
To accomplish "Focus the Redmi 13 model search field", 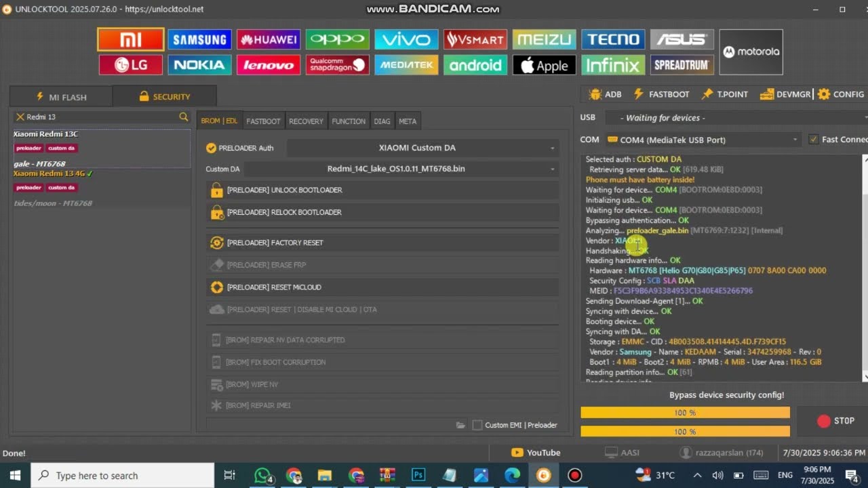I will (102, 117).
